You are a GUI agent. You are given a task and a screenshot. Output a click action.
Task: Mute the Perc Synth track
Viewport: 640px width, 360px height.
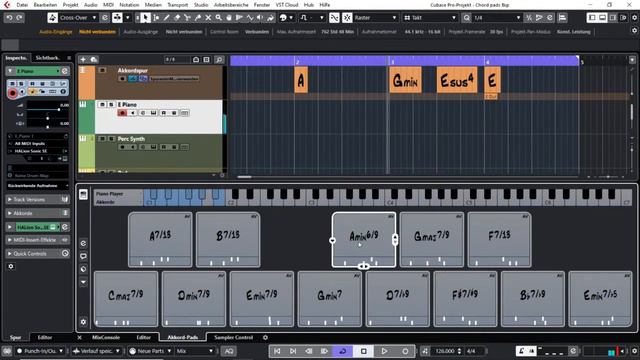(102, 139)
